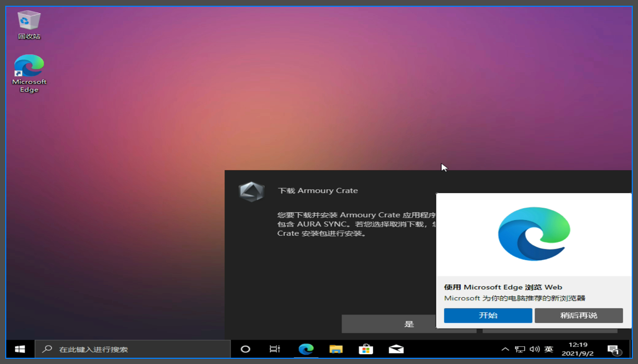
Task: Open the Mail app from taskbar
Action: coord(396,349)
